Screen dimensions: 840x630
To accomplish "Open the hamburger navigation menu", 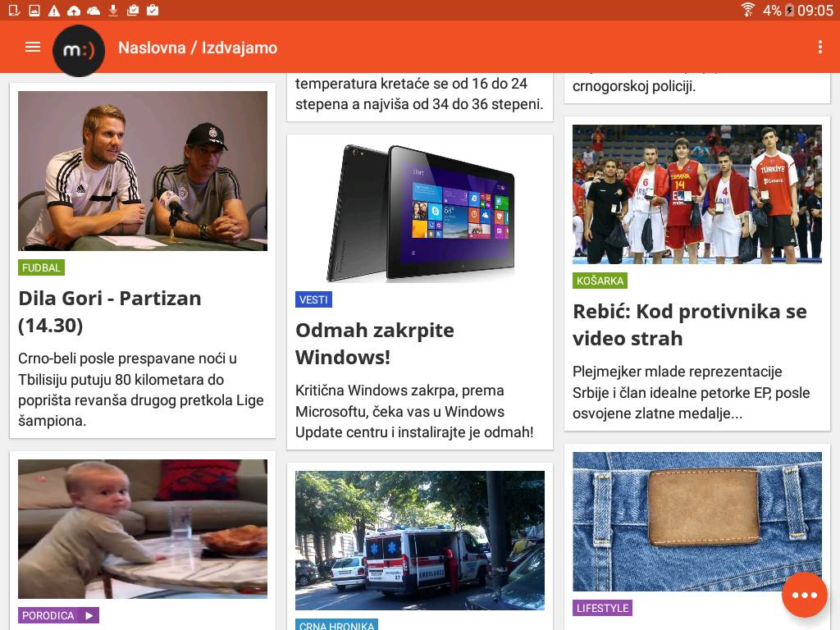I will coord(33,48).
